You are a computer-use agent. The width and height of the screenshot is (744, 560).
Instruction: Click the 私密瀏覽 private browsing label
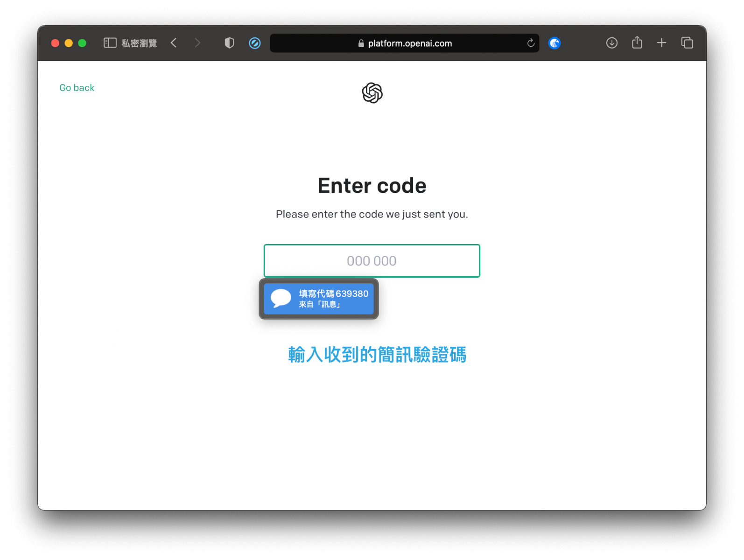click(x=139, y=43)
